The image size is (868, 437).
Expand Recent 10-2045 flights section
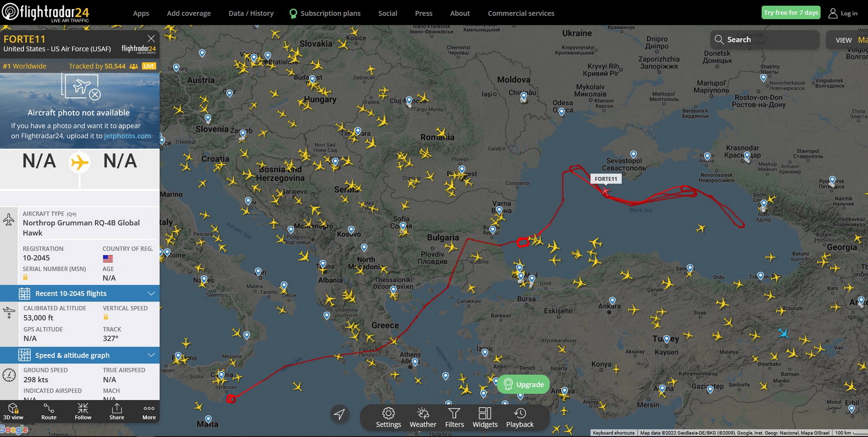(x=80, y=294)
